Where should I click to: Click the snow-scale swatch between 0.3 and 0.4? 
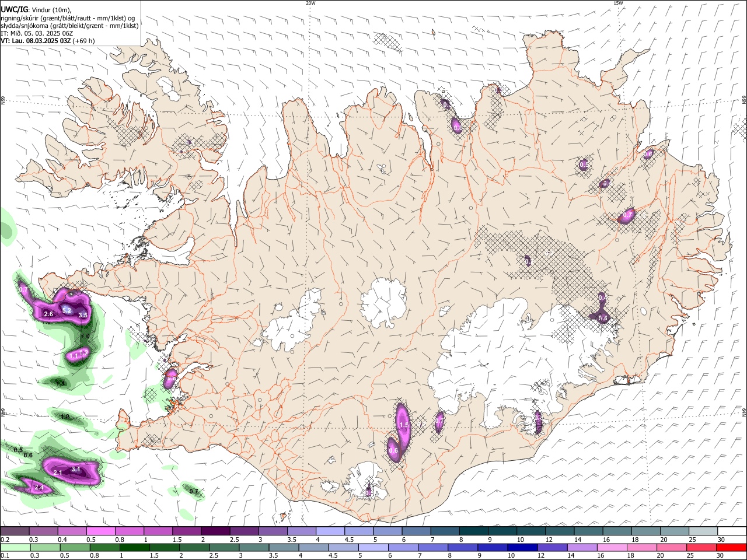coord(43,531)
